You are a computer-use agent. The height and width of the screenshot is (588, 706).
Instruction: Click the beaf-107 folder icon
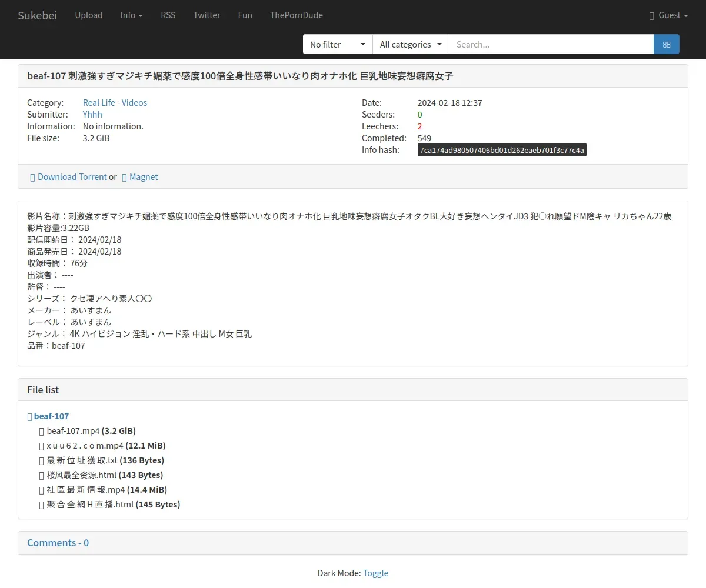coord(30,416)
